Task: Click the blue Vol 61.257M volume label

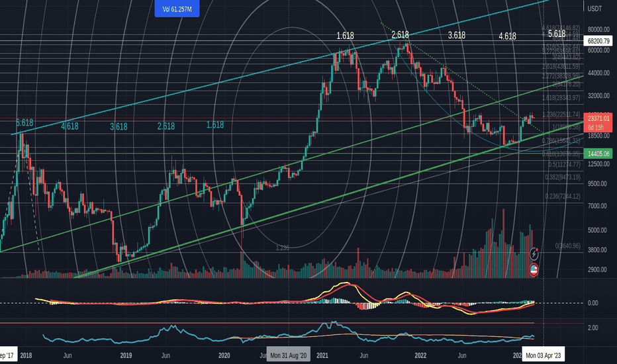Action: coord(177,9)
